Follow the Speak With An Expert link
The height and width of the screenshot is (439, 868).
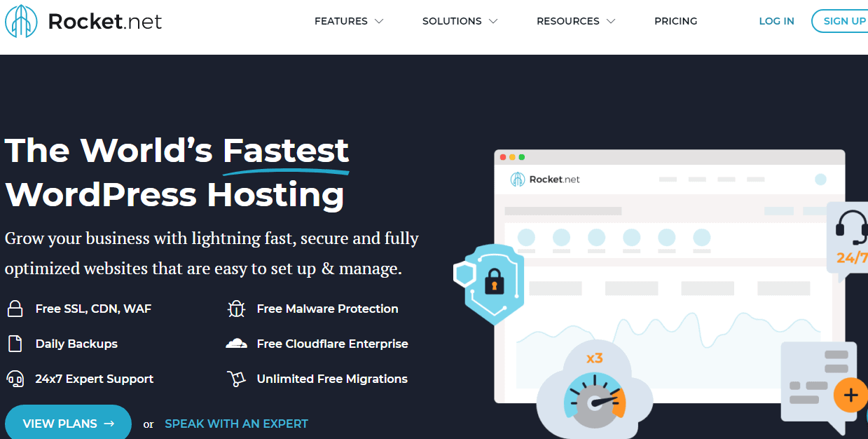236,424
